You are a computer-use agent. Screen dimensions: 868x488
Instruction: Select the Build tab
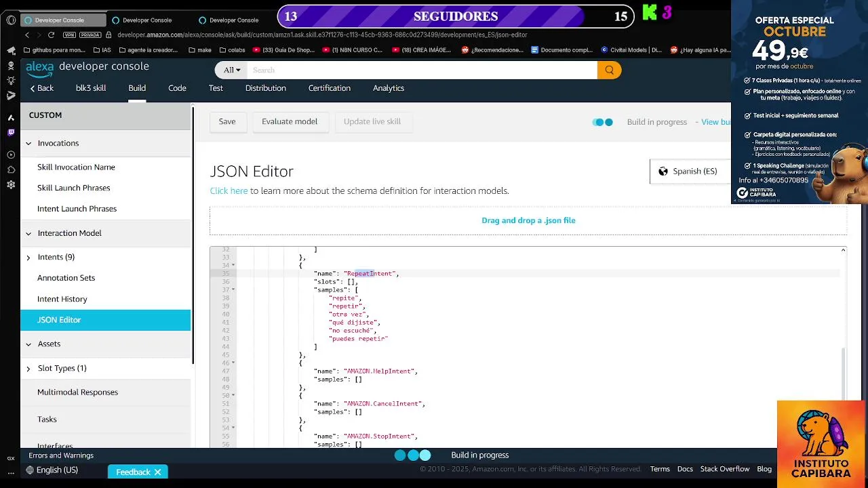(x=137, y=88)
